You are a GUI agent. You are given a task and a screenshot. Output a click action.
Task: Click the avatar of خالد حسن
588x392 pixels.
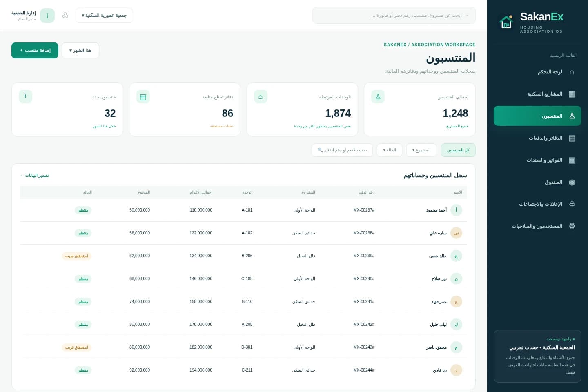point(456,256)
